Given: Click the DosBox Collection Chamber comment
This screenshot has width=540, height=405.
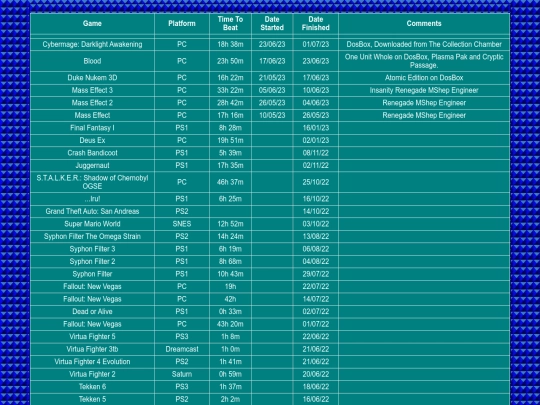Looking at the screenshot, I should pos(424,44).
